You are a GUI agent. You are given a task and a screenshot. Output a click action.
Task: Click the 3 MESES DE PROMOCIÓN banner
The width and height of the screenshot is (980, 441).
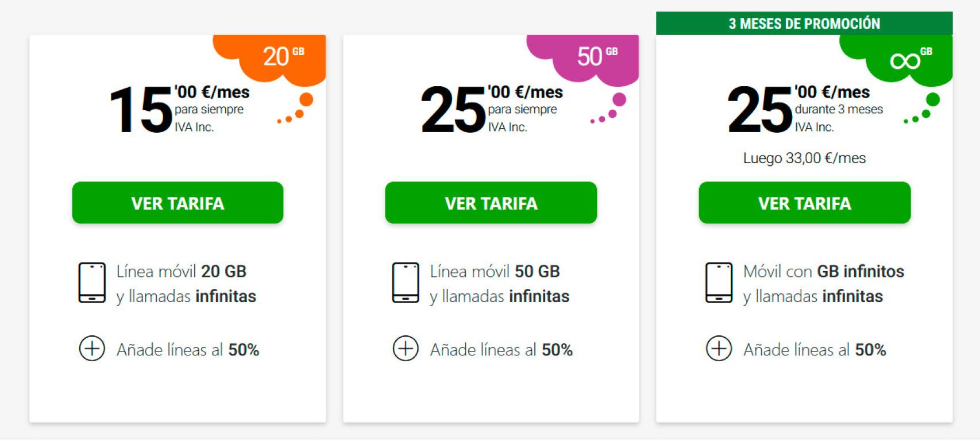coord(804,24)
